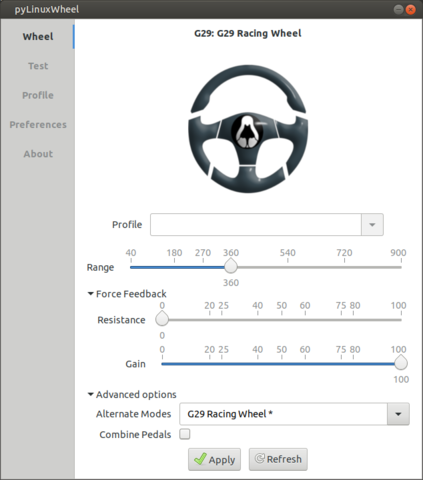Click the pyLinuxWheel title bar text
This screenshot has width=423, height=480.
click(47, 9)
